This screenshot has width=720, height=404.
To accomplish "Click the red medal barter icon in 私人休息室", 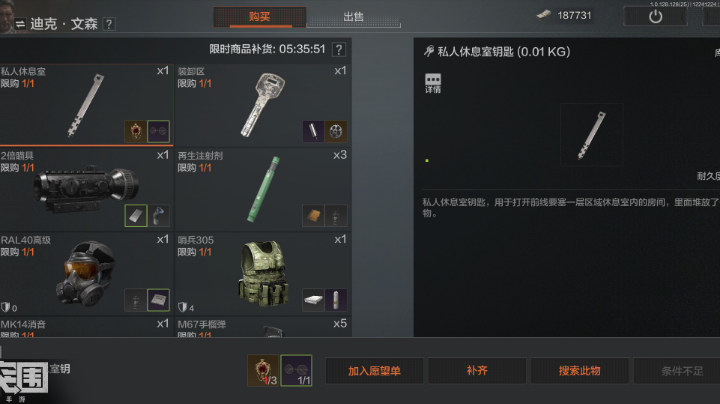I will 136,131.
